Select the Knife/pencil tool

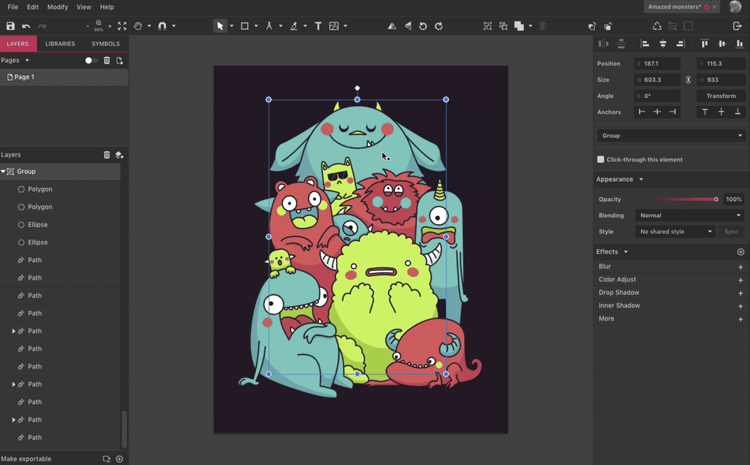click(x=294, y=26)
